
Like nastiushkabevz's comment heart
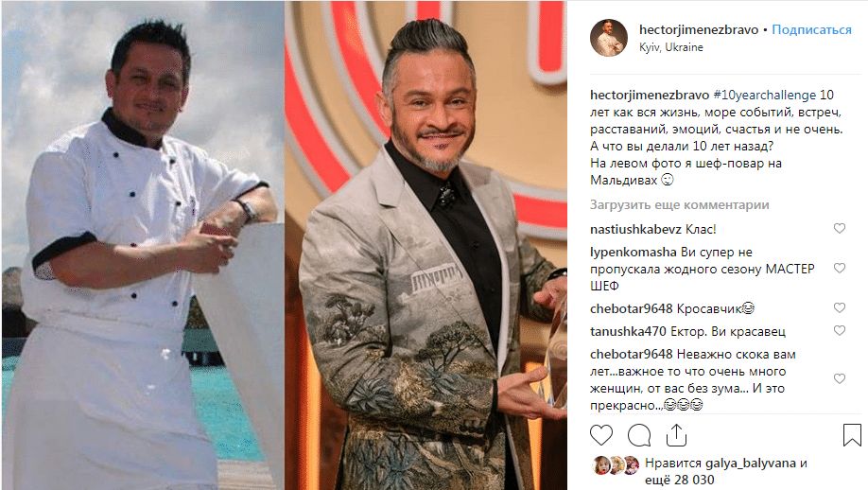(x=840, y=228)
